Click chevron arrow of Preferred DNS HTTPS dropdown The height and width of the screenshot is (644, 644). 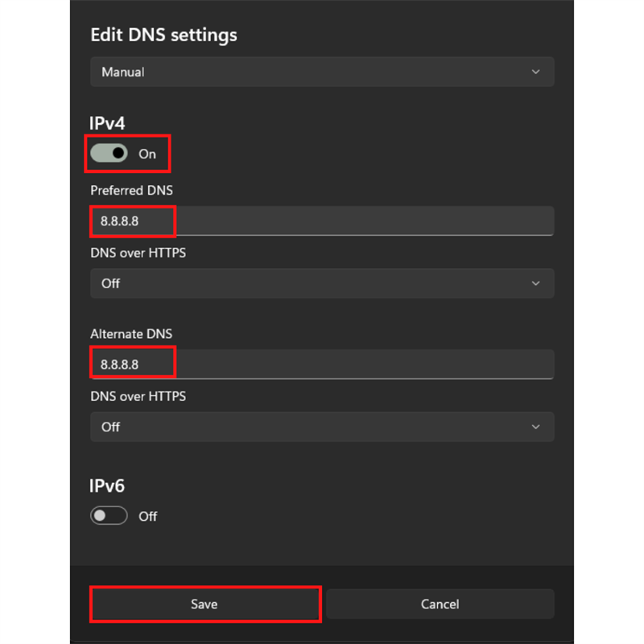coord(536,283)
